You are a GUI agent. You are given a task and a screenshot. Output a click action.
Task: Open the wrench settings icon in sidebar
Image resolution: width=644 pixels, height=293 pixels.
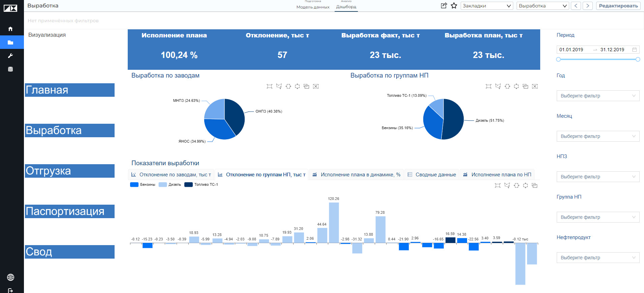point(10,56)
